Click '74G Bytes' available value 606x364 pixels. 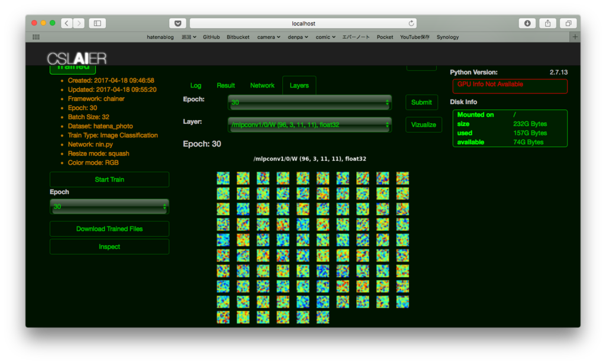(x=528, y=142)
